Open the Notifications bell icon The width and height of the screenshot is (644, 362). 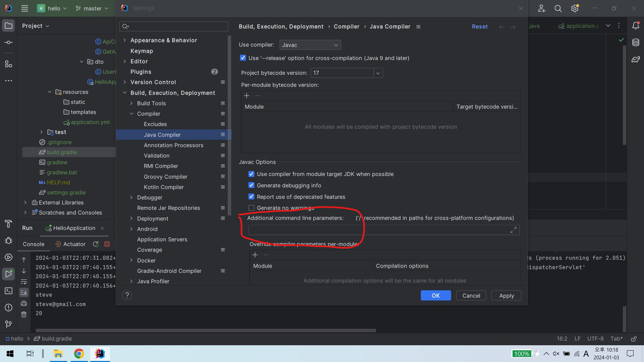click(636, 26)
